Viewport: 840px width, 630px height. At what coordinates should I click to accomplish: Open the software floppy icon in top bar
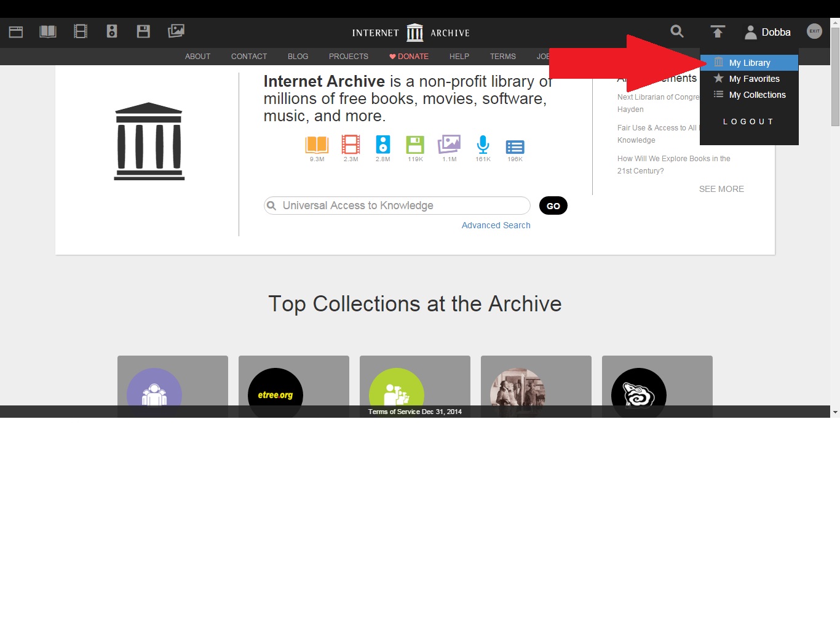[143, 32]
